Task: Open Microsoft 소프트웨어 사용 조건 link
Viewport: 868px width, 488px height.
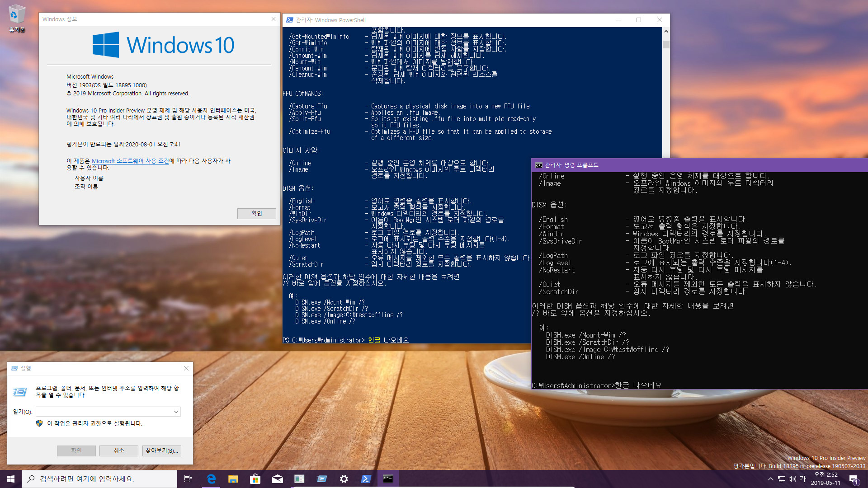Action: [130, 161]
